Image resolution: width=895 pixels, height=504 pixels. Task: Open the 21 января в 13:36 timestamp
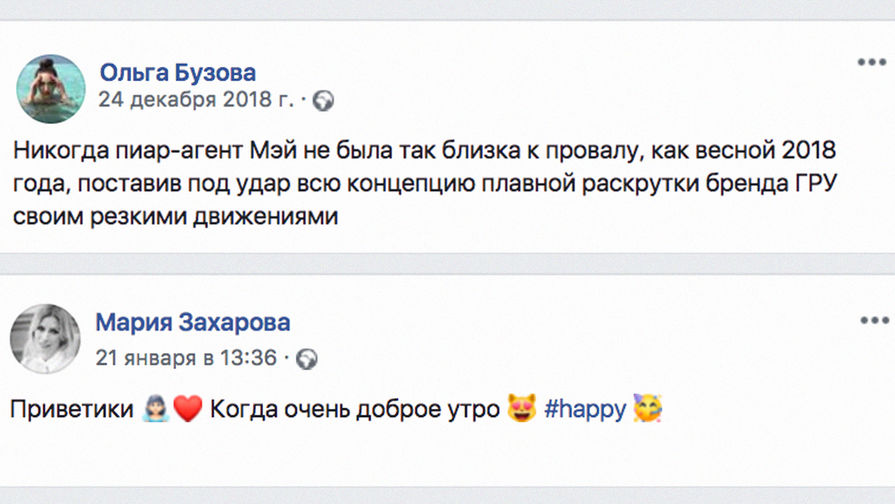(x=186, y=358)
